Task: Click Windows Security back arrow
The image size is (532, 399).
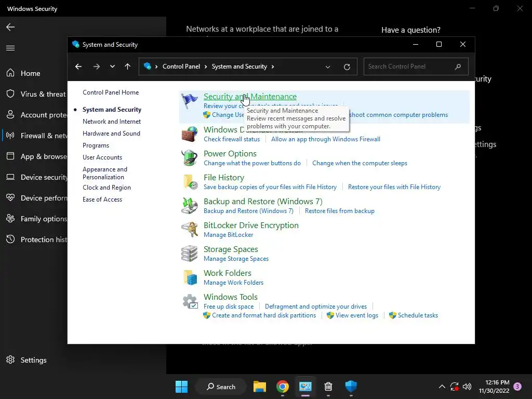Action: click(x=10, y=27)
